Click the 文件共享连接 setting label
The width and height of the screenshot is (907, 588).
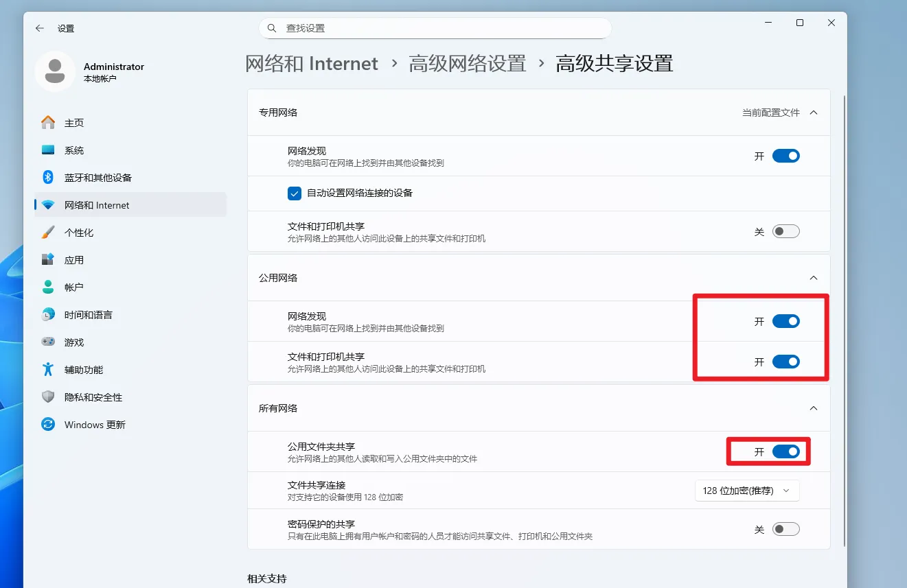pyautogui.click(x=317, y=485)
